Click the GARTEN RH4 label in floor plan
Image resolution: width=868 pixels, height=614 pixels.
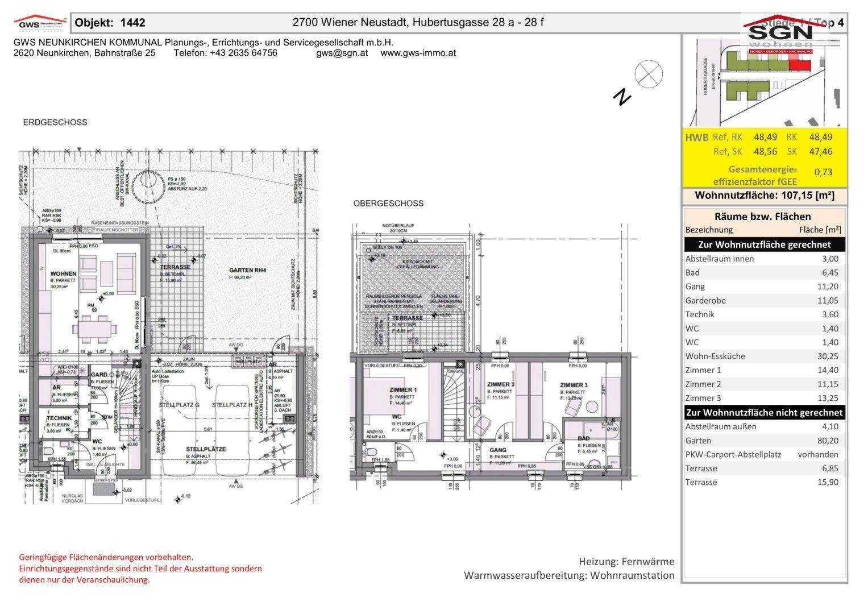coord(247,270)
